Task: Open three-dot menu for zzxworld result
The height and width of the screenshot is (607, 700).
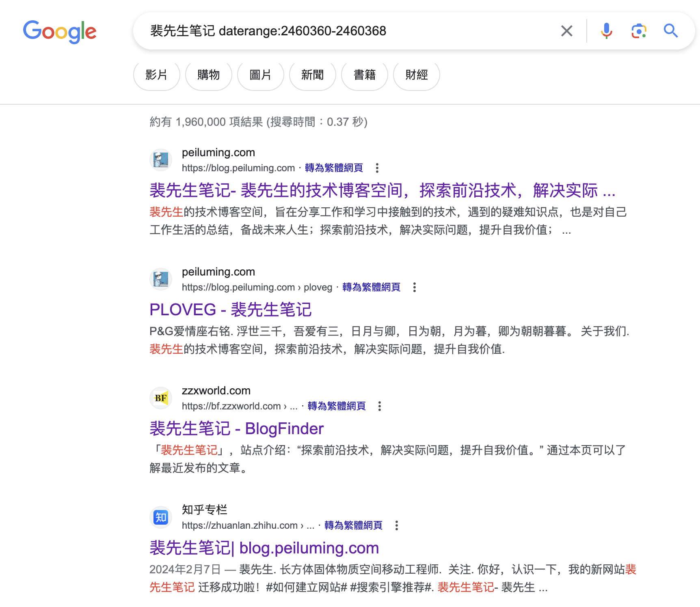Action: pyautogui.click(x=380, y=406)
